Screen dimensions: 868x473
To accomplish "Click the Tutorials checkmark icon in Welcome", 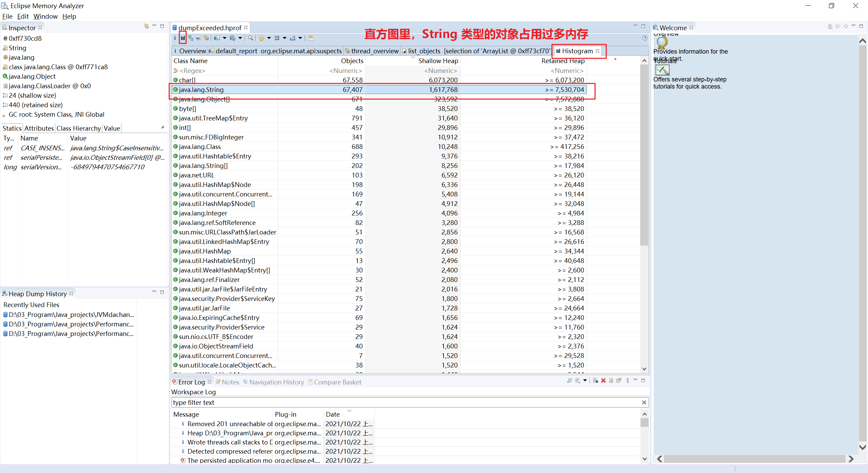I will 662,70.
